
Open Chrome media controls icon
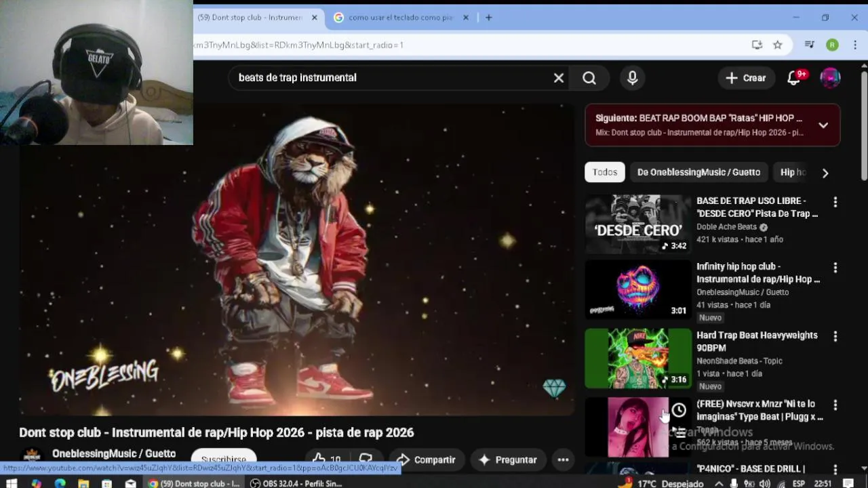point(809,45)
